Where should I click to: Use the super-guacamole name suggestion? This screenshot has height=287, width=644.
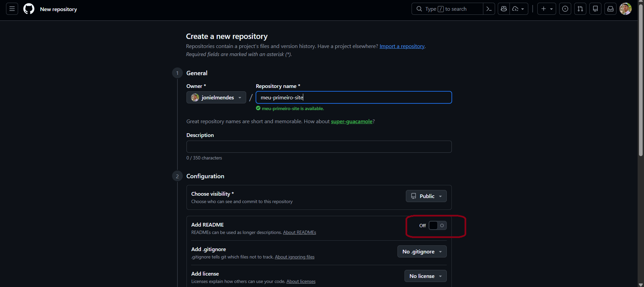coord(352,122)
